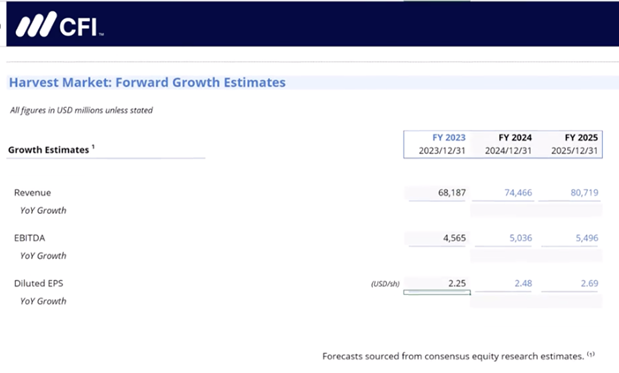
Task: Select revenue value 68,187
Action: 452,193
